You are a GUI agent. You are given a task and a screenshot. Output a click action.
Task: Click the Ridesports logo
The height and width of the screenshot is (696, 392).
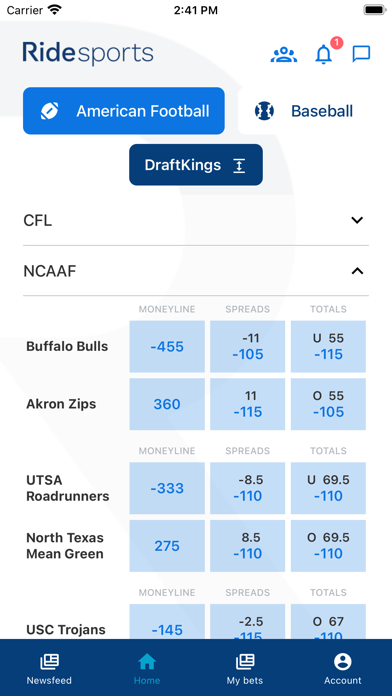point(88,53)
